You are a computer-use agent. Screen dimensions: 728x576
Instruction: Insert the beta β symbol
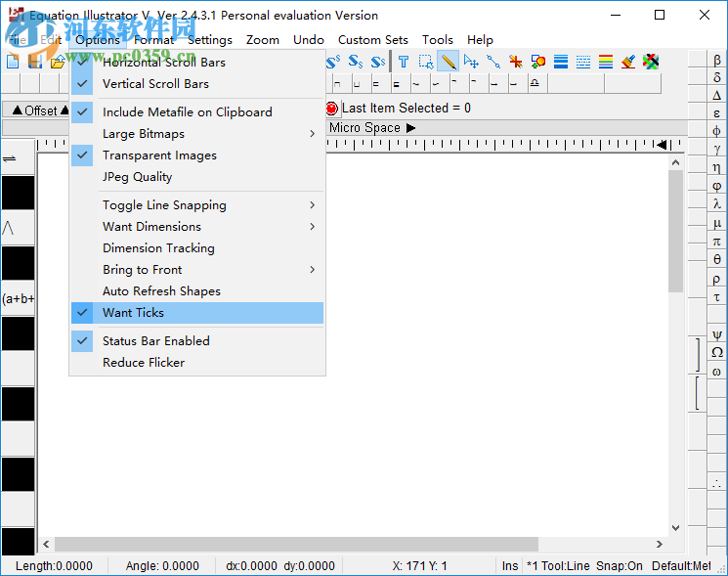click(x=717, y=60)
